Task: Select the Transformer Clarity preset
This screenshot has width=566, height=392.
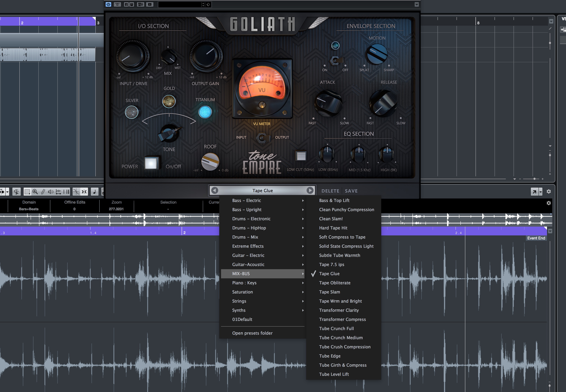Action: 344,310
